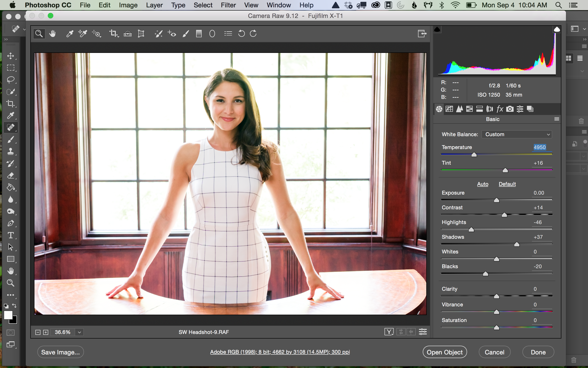Image resolution: width=588 pixels, height=368 pixels.
Task: Open Basic panel options menu
Action: click(557, 119)
